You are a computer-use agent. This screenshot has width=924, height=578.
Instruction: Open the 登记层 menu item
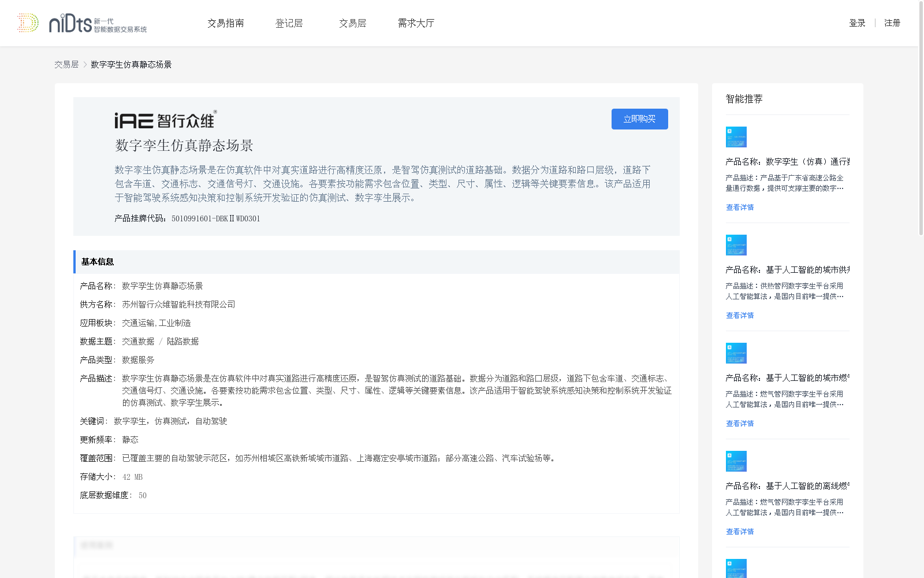(x=289, y=23)
